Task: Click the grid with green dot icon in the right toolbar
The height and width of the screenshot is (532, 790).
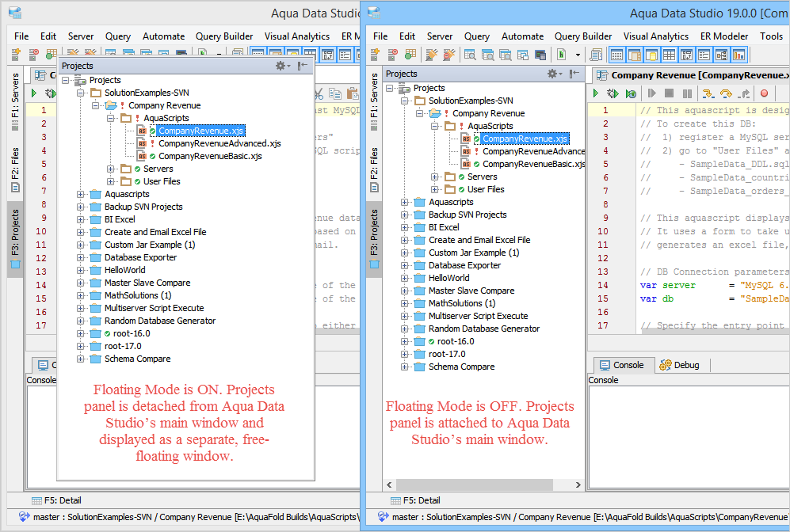Action: click(410, 55)
